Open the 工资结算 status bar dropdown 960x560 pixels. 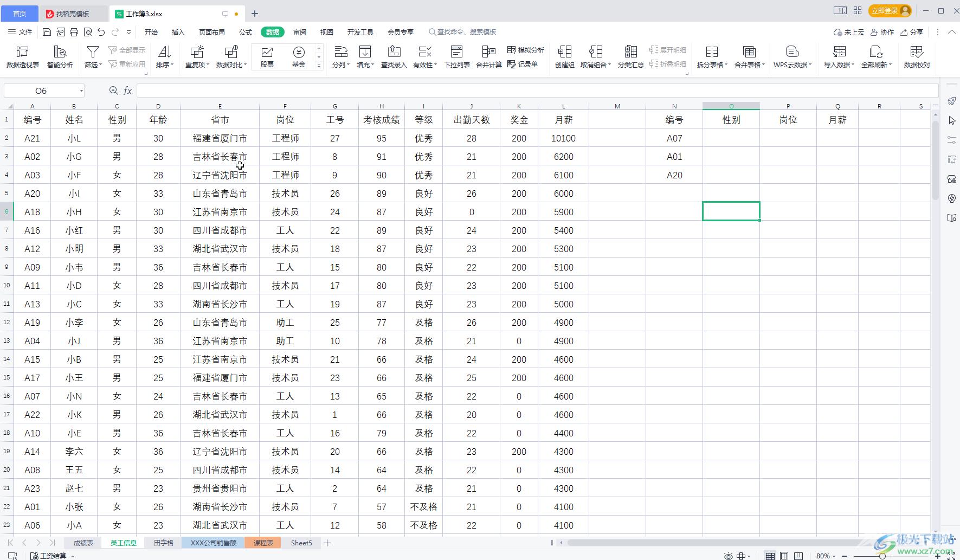53,556
